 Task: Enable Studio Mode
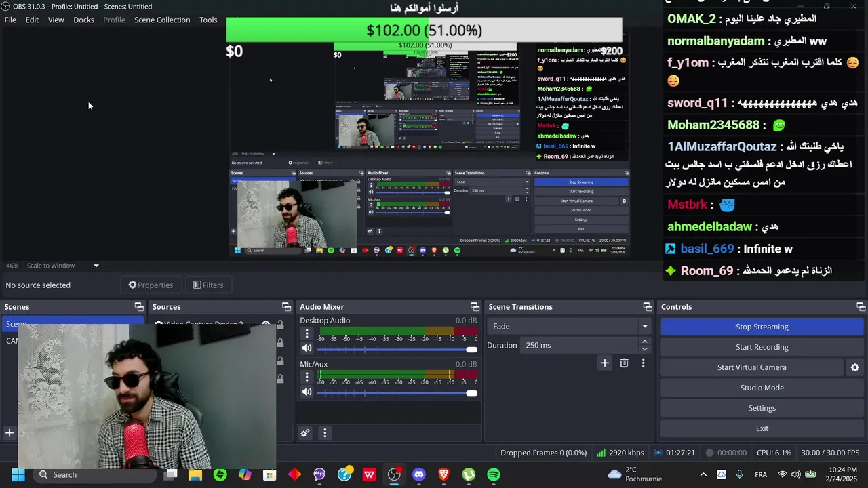point(762,388)
